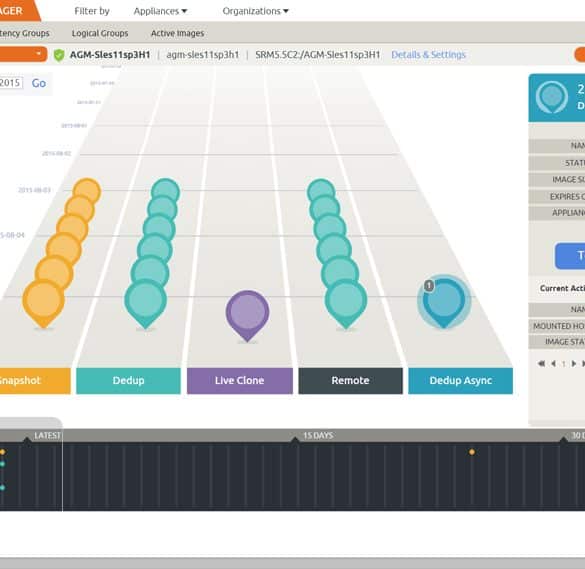585x569 pixels.
Task: Click the Go button next to the date
Action: pyautogui.click(x=39, y=83)
